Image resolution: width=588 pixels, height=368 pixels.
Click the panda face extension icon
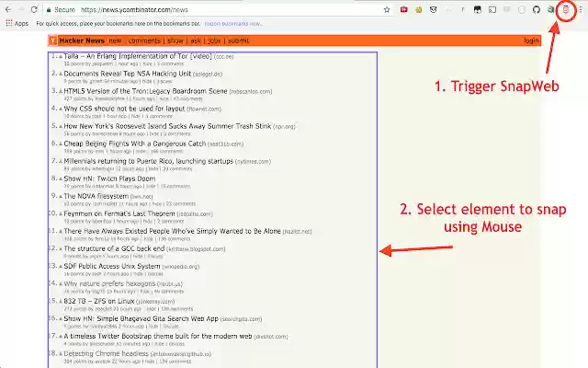(433, 10)
